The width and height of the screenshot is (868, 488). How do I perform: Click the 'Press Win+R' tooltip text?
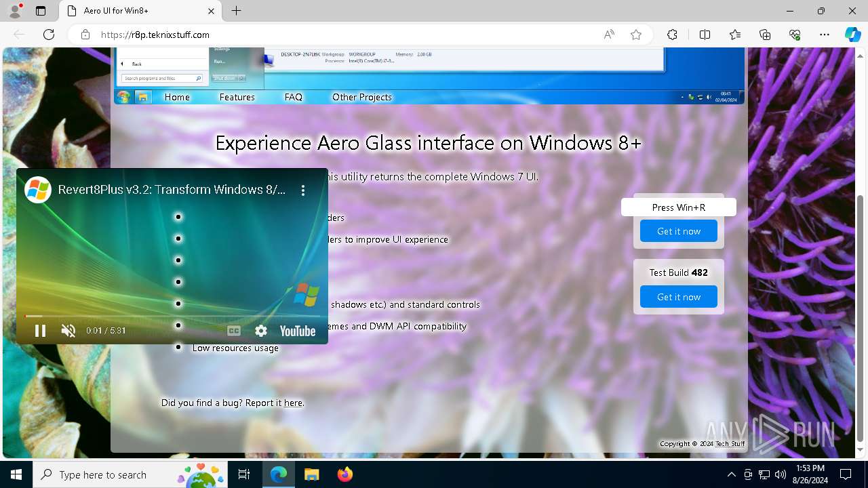(679, 207)
